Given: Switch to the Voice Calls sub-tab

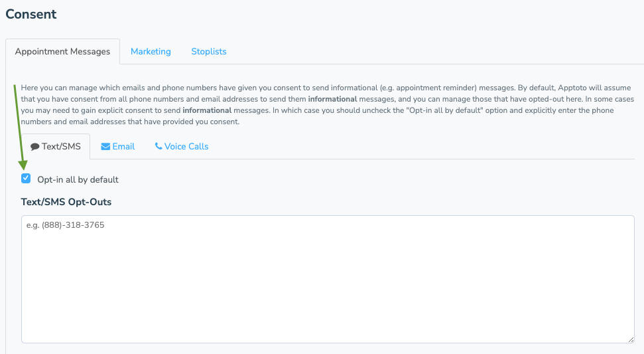Looking at the screenshot, I should pos(182,146).
